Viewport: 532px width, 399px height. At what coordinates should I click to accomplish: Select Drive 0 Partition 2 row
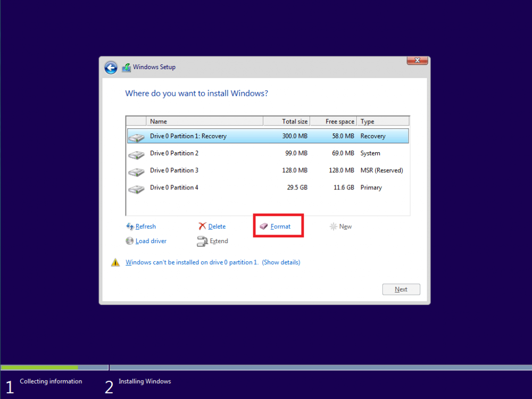[268, 153]
